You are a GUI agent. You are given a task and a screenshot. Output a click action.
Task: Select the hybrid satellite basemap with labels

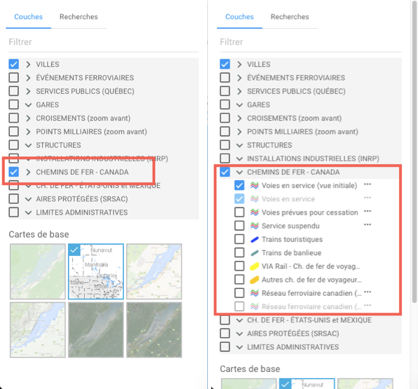pyautogui.click(x=154, y=330)
